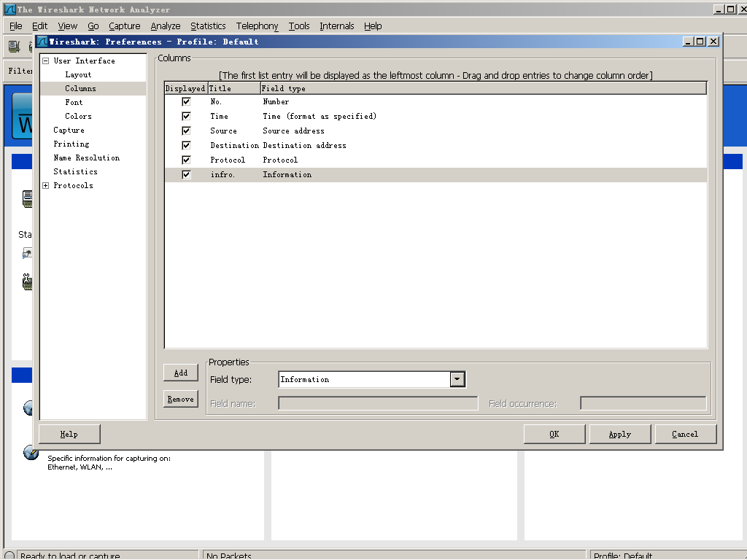
Task: Select Columns in the preferences tree
Action: pos(80,88)
